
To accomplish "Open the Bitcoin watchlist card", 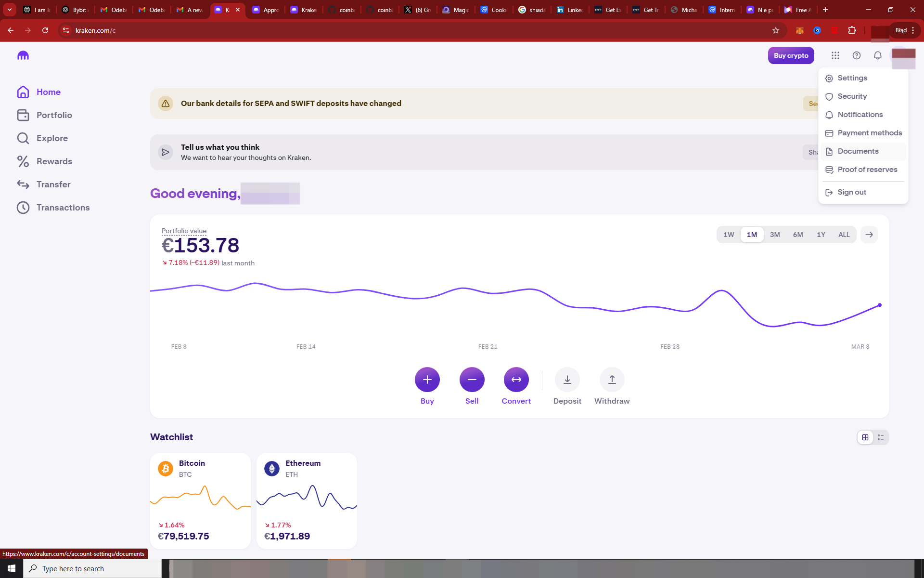I will (200, 501).
